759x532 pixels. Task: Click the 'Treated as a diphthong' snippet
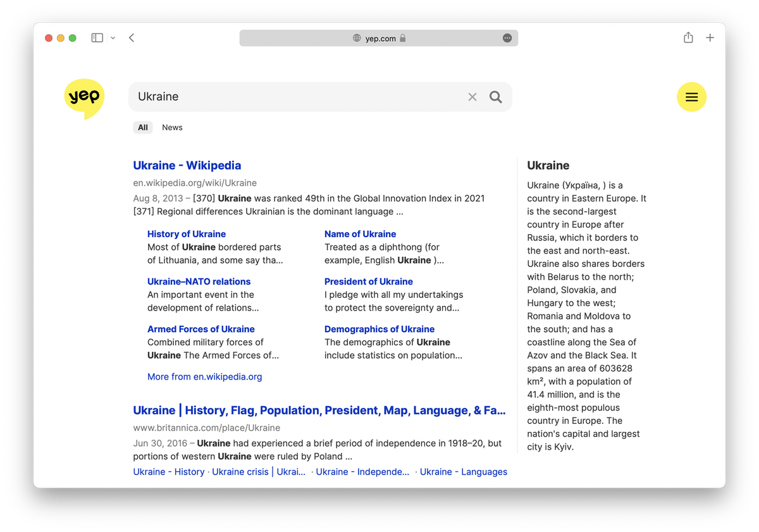click(x=382, y=247)
